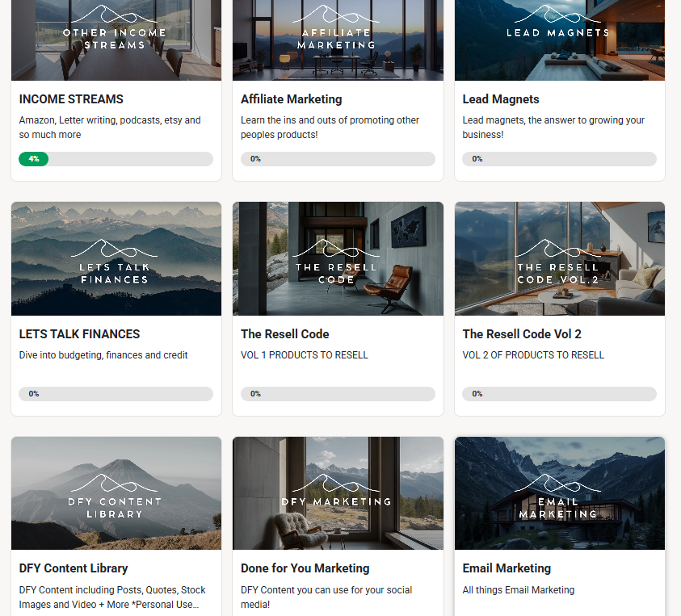Open the Done for You Marketing thumbnail
This screenshot has height=616, width=681.
click(x=338, y=492)
